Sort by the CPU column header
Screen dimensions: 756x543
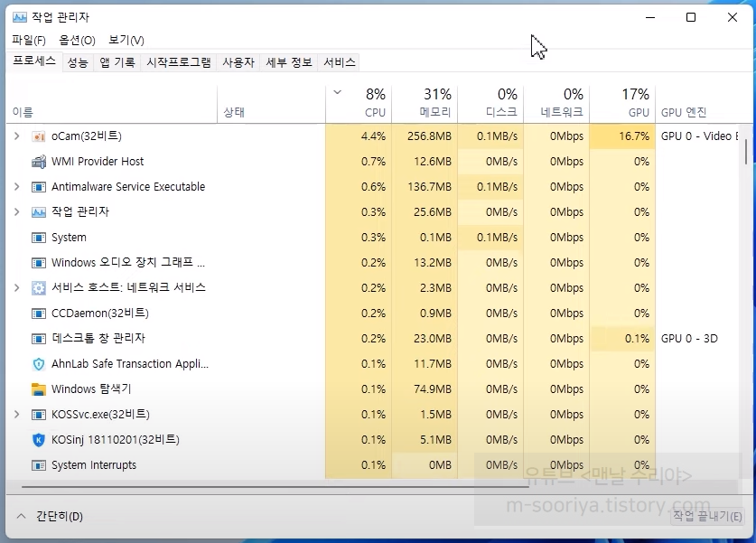359,104
